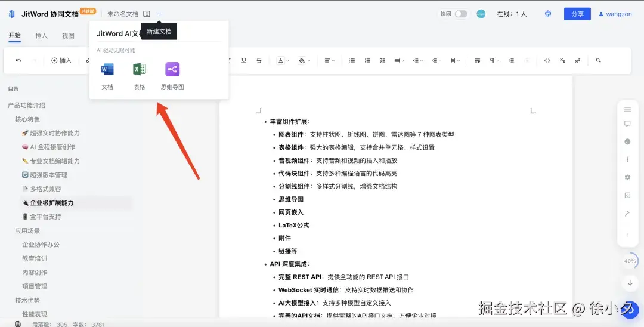Image resolution: width=644 pixels, height=327 pixels.
Task: Click the outdent icon after the paragraph mark
Action: click(x=512, y=60)
